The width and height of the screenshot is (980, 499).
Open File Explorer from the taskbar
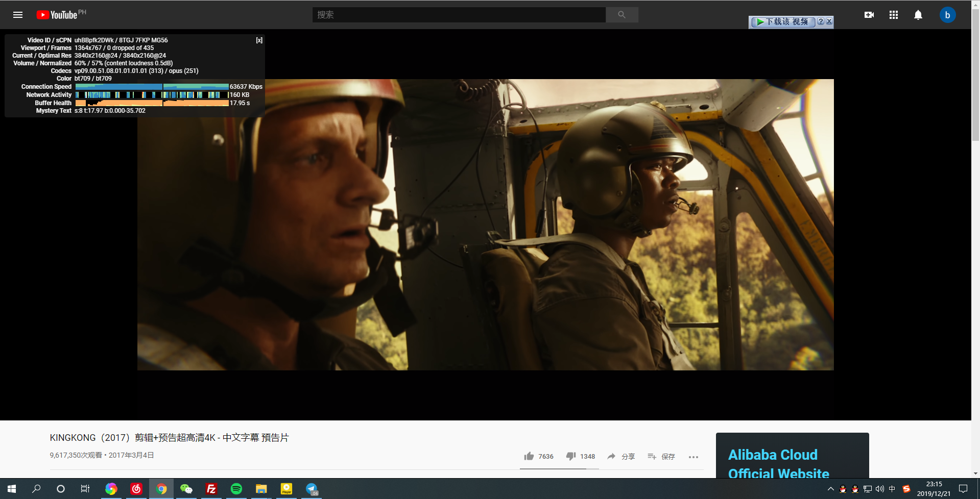click(x=261, y=489)
